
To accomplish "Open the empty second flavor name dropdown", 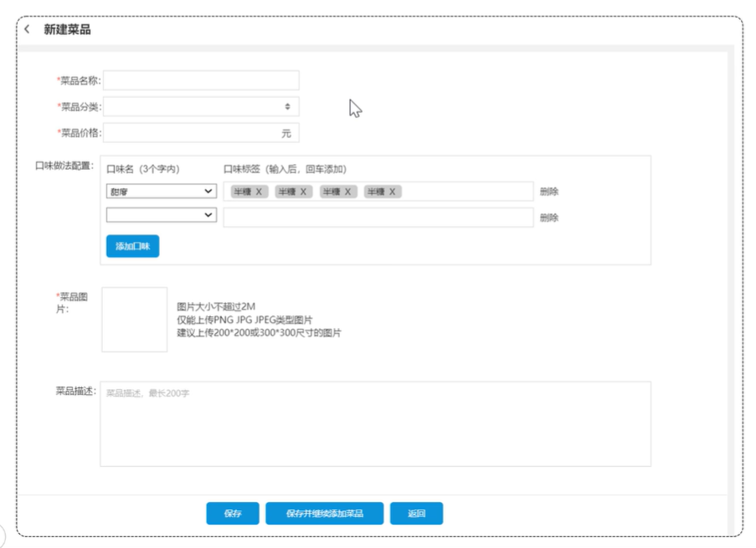I will coord(162,215).
